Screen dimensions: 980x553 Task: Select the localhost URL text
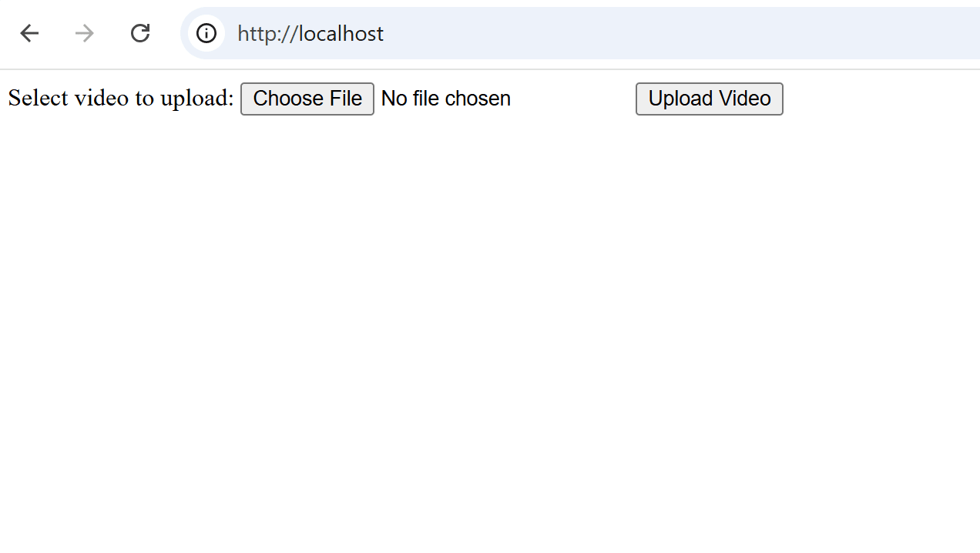pyautogui.click(x=310, y=33)
